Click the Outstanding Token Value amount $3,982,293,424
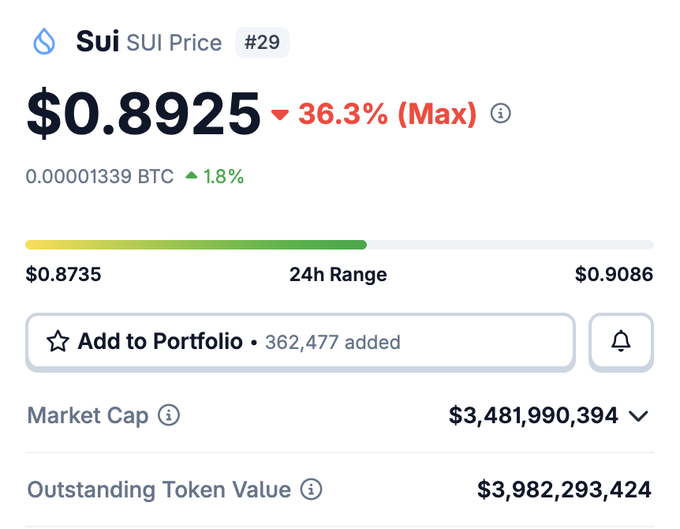The image size is (680, 529). click(564, 490)
